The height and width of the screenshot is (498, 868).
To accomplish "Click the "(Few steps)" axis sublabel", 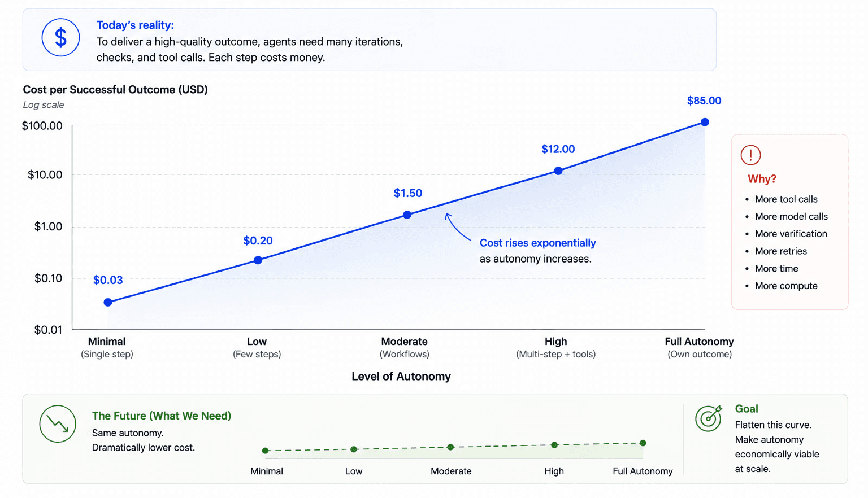I will pyautogui.click(x=257, y=355).
